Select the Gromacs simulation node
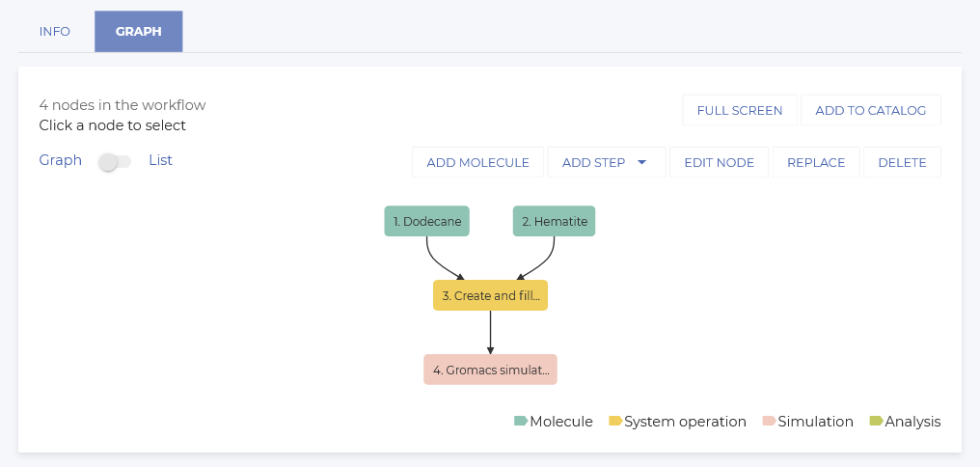This screenshot has height=467, width=980. [x=490, y=370]
